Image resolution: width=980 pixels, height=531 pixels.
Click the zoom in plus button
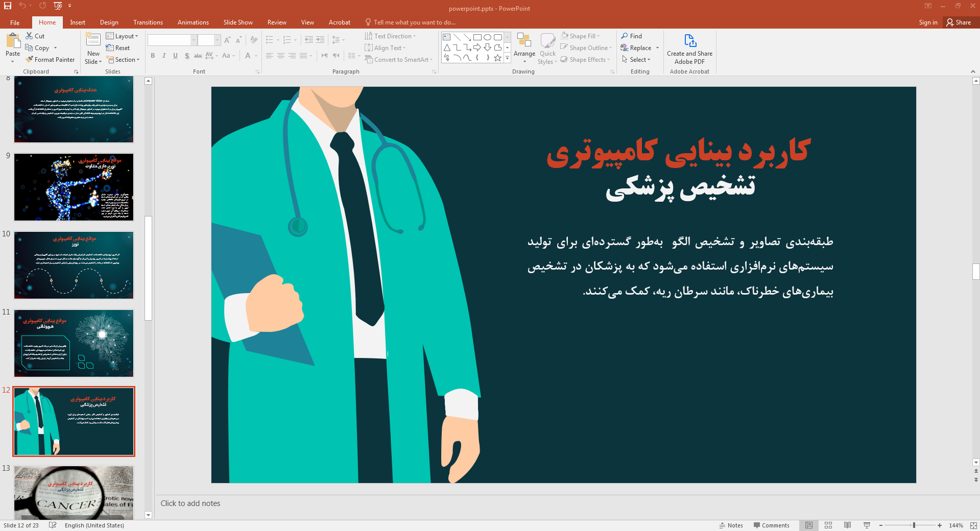click(x=940, y=525)
